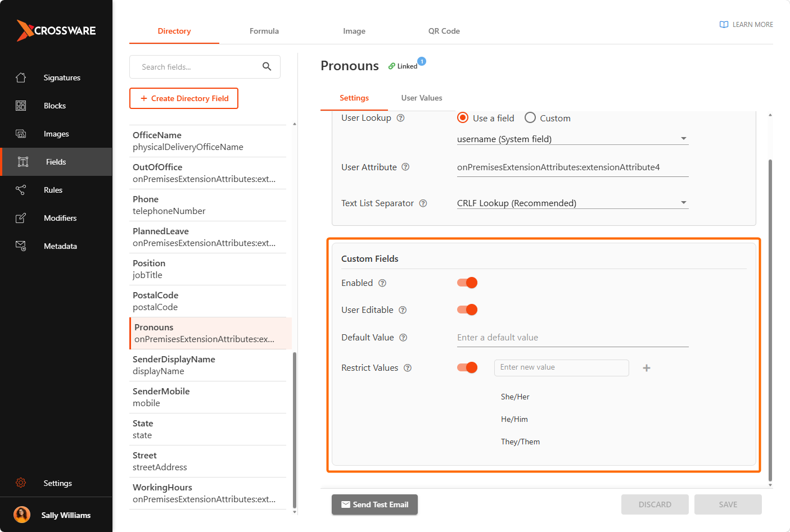This screenshot has width=790, height=532.
Task: Go to Images via sidebar icon
Action: 21,134
